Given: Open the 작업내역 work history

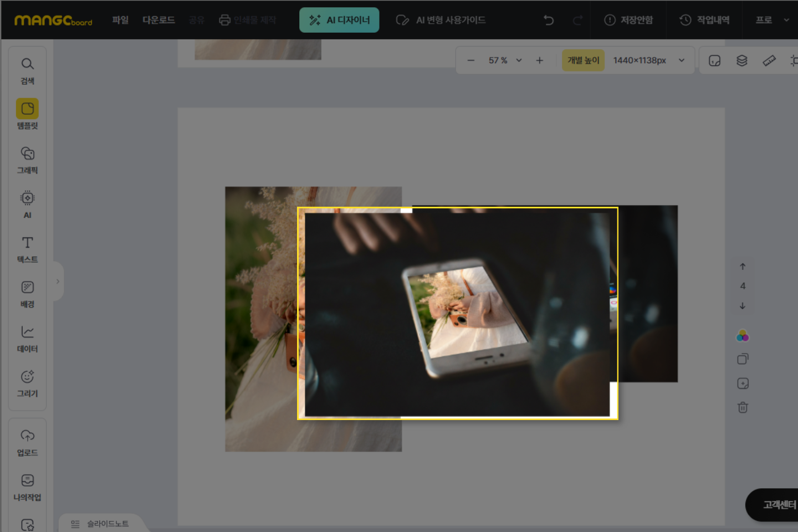Looking at the screenshot, I should pyautogui.click(x=704, y=20).
